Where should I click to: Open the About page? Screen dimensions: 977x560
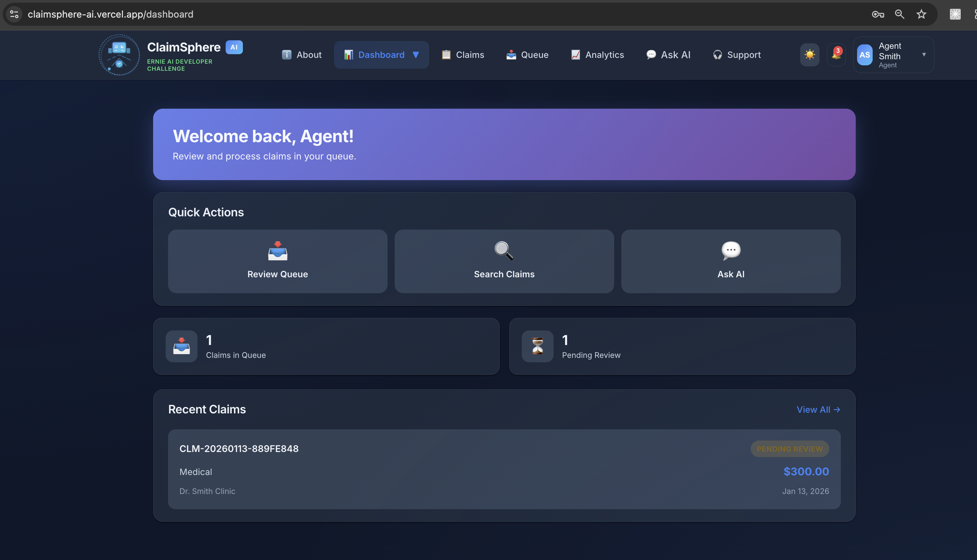coord(302,55)
